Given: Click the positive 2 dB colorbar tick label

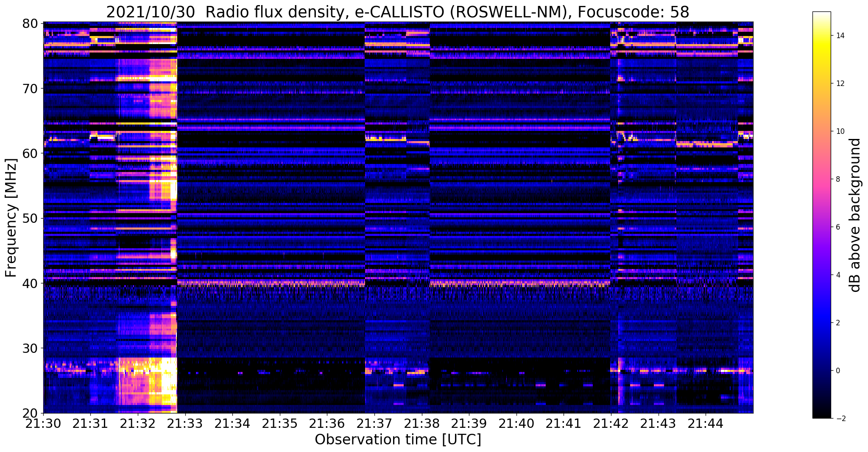Looking at the screenshot, I should pyautogui.click(x=838, y=323).
